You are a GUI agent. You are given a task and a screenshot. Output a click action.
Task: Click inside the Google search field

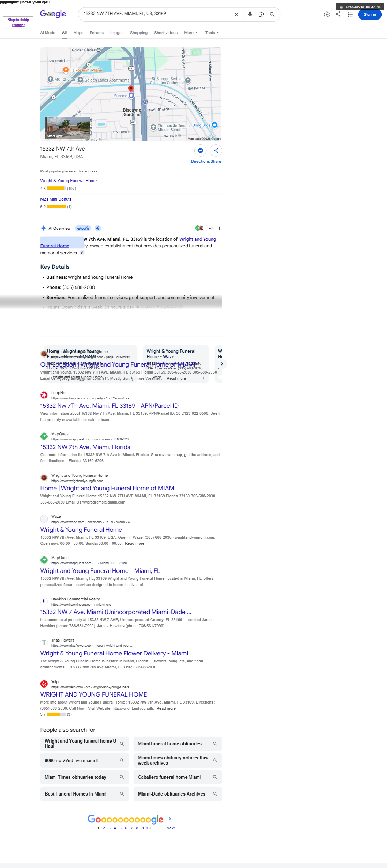(157, 14)
